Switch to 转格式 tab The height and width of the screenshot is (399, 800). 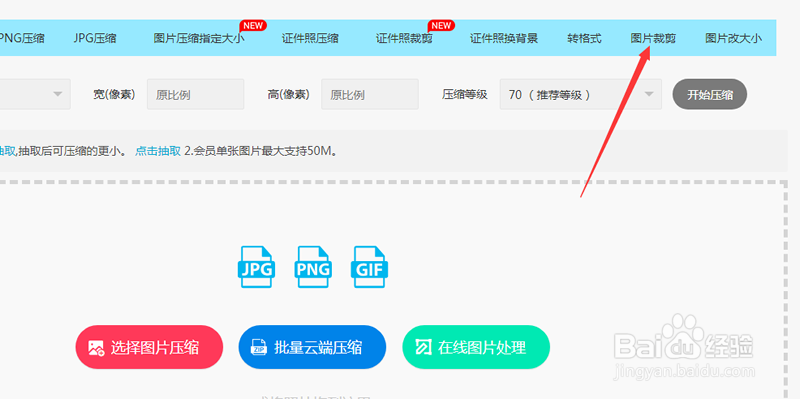point(585,38)
